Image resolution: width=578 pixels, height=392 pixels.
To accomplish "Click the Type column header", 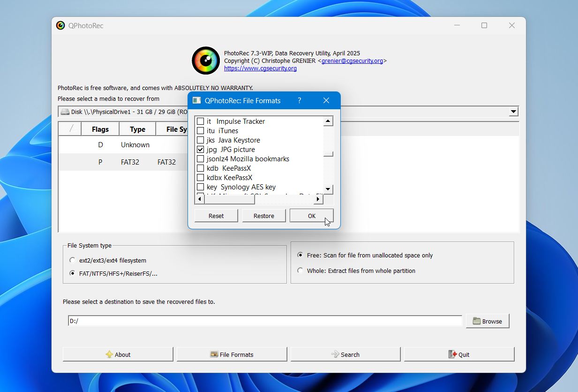I will [x=137, y=129].
